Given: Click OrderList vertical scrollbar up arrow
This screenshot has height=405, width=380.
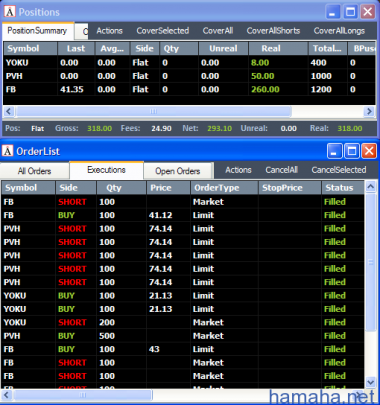Looking at the screenshot, I should pos(371,187).
